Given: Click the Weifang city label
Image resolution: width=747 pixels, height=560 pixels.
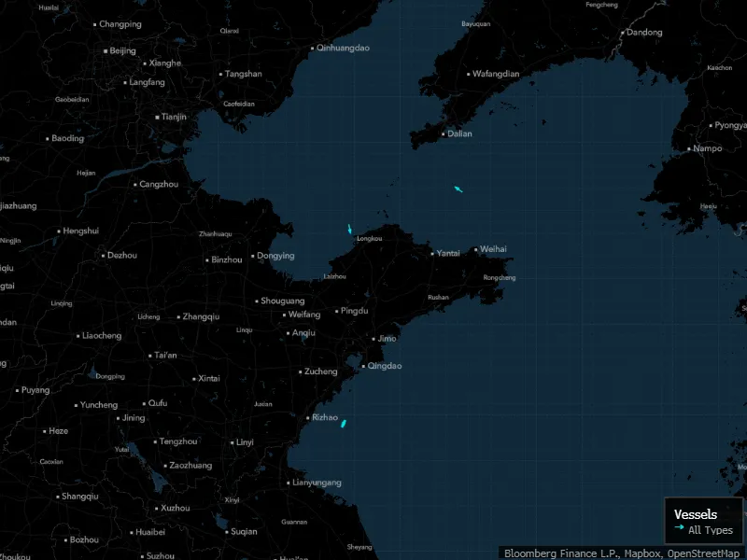Looking at the screenshot, I should [304, 315].
